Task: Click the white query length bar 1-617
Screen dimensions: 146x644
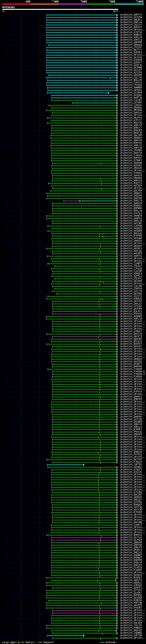Action: click(x=60, y=9)
